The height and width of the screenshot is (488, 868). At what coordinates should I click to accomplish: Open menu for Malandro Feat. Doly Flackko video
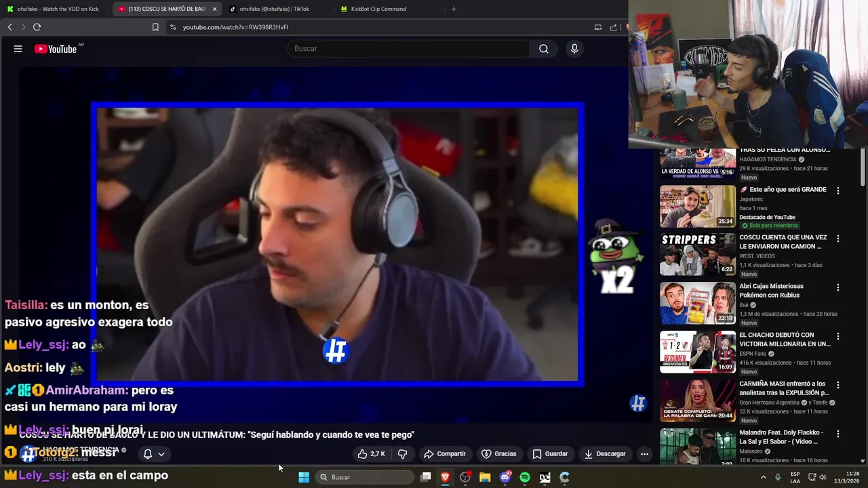[x=838, y=434]
